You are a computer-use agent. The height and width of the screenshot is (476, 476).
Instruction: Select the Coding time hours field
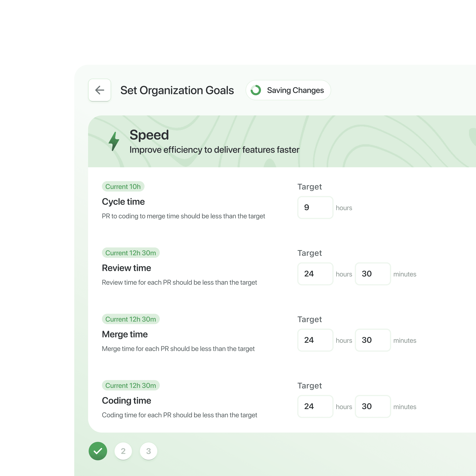click(315, 406)
